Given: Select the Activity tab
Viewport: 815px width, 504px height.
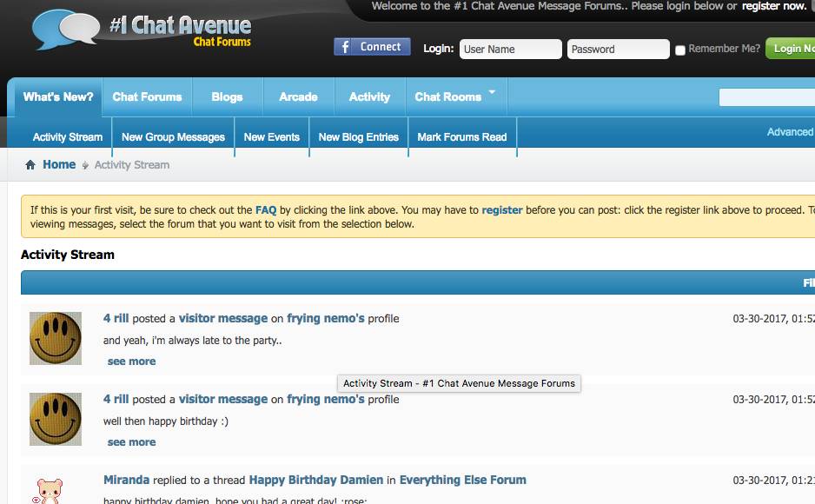Looking at the screenshot, I should pyautogui.click(x=369, y=96).
